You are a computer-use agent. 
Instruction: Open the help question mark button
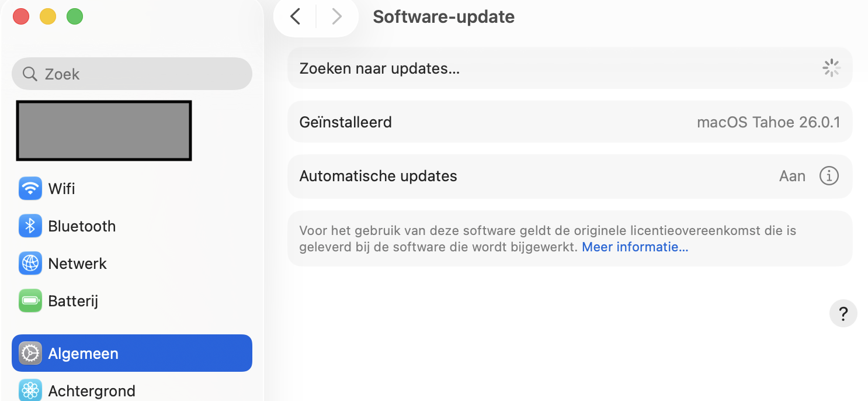[843, 313]
